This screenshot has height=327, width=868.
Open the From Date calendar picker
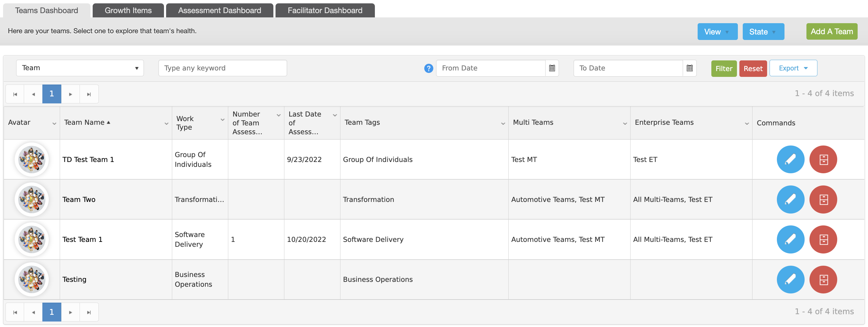pyautogui.click(x=552, y=68)
